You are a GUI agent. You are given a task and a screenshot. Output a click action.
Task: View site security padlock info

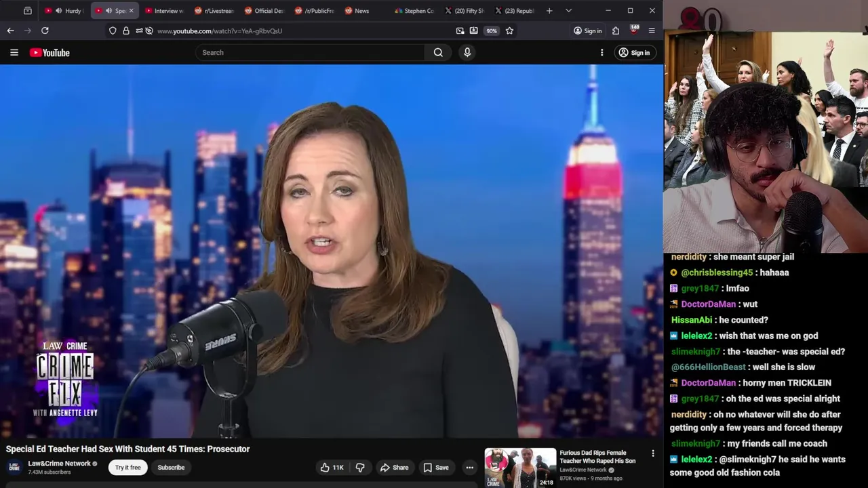tap(125, 30)
